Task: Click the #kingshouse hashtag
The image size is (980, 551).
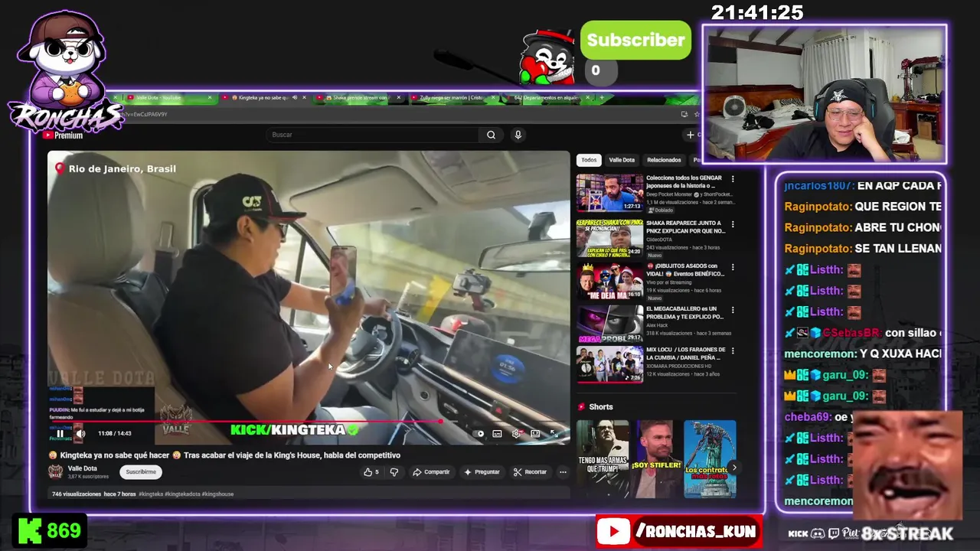Action: 217,494
